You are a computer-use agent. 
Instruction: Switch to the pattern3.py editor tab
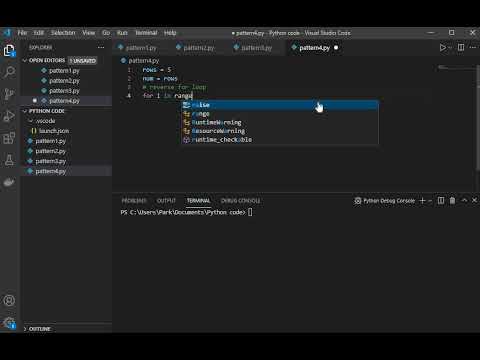pyautogui.click(x=257, y=48)
